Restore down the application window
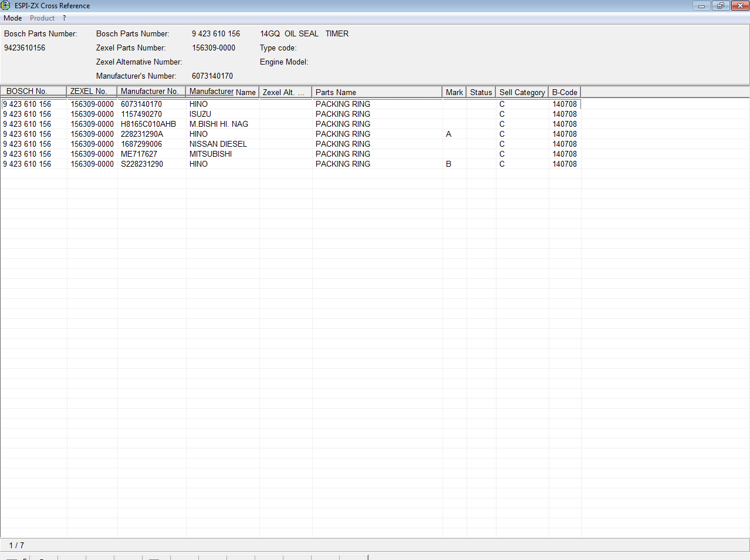This screenshot has height=560, width=750. pos(720,6)
